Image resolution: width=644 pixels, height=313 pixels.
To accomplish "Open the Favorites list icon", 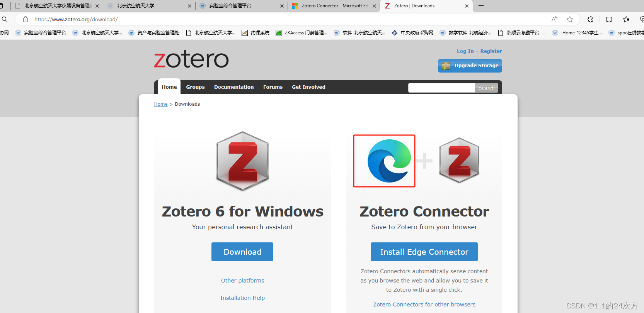I will pos(626,19).
